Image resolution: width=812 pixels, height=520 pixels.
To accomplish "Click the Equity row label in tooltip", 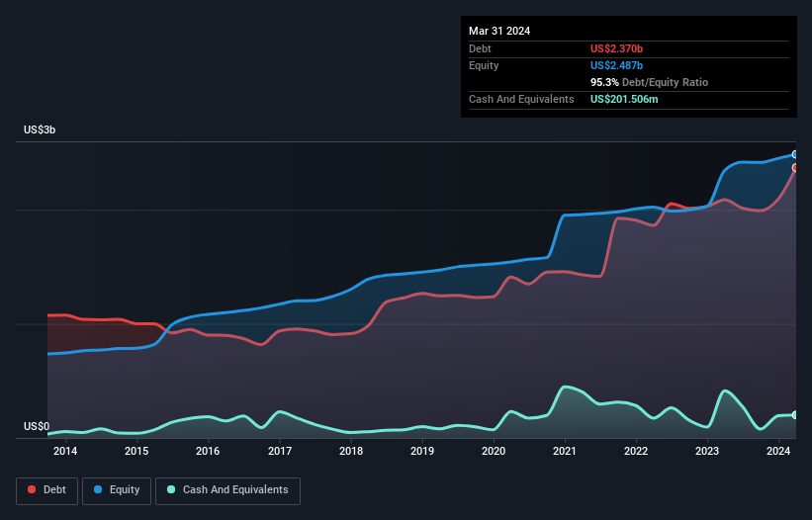I will 484,65.
